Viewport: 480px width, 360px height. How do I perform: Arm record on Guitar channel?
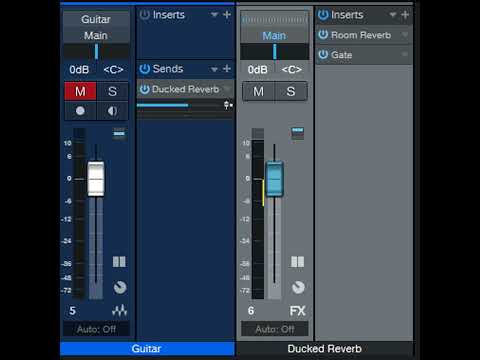point(80,111)
